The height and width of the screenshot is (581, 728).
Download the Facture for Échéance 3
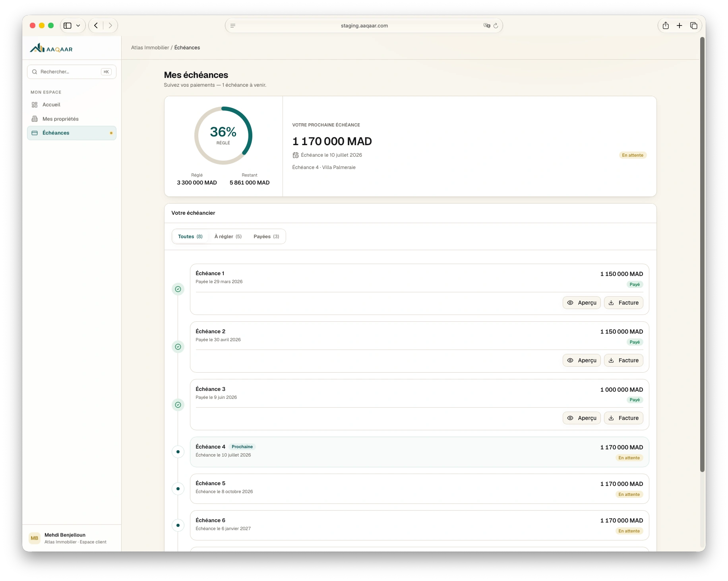click(x=623, y=418)
